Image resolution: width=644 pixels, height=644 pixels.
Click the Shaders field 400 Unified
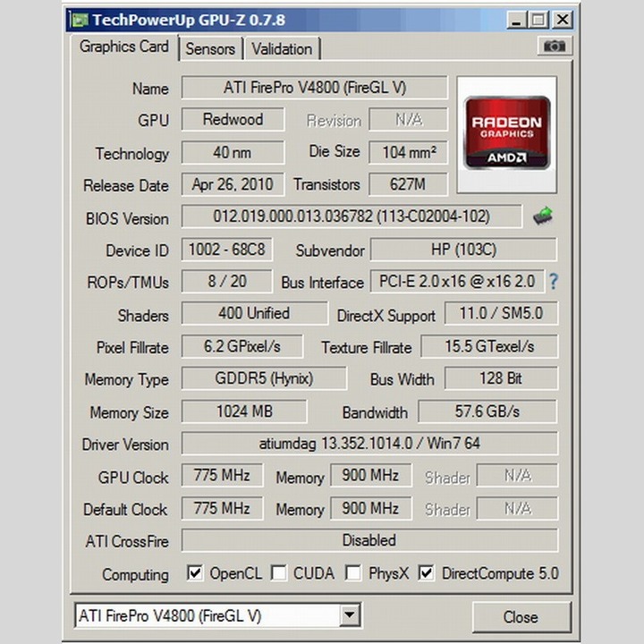[255, 313]
